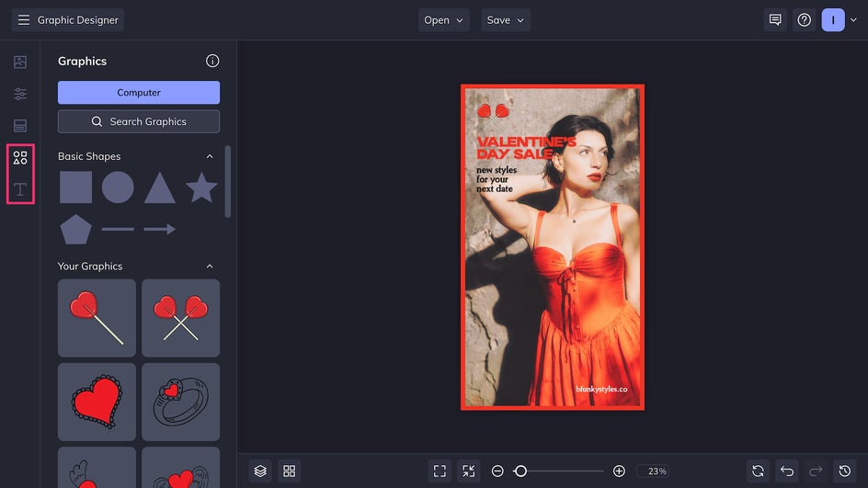Open the feedback comments icon

775,20
